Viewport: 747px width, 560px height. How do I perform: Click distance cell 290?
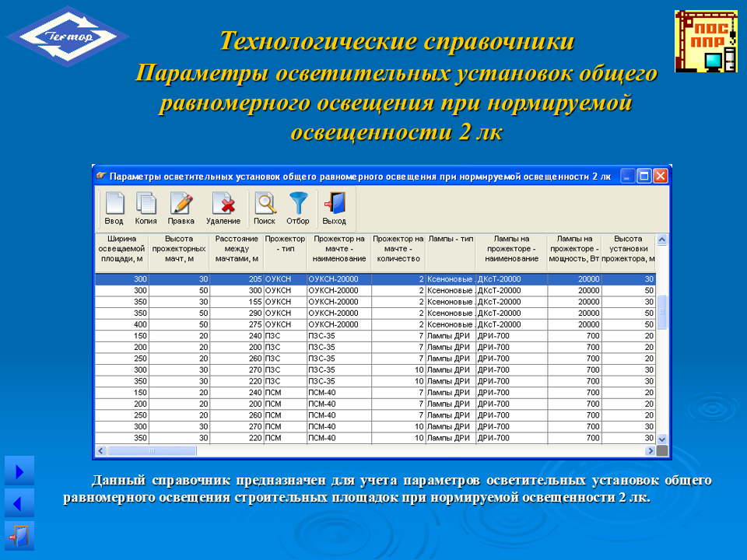click(237, 313)
